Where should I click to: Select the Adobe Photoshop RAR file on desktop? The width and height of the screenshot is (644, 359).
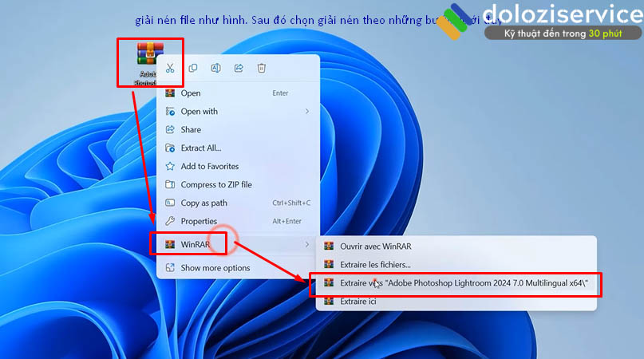(x=149, y=62)
